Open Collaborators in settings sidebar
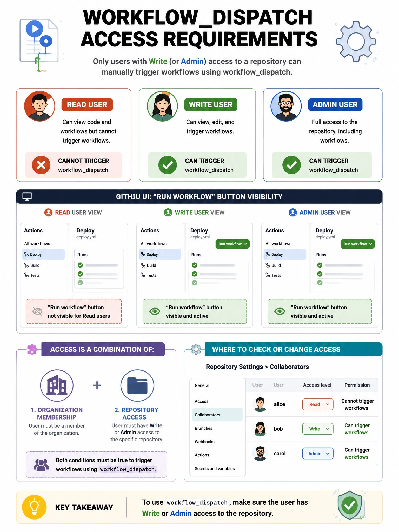The image size is (399, 532). coord(217,415)
